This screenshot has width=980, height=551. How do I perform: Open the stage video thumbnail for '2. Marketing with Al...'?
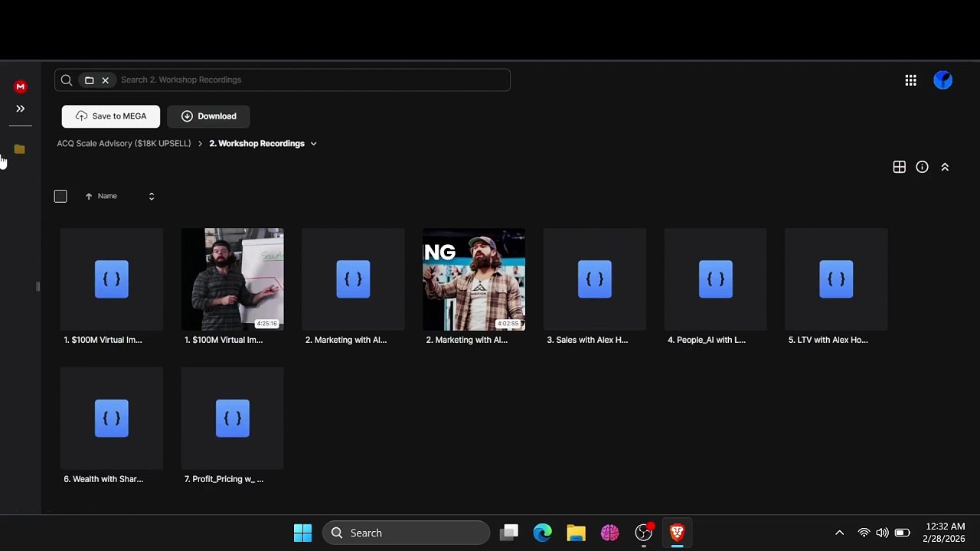(474, 279)
